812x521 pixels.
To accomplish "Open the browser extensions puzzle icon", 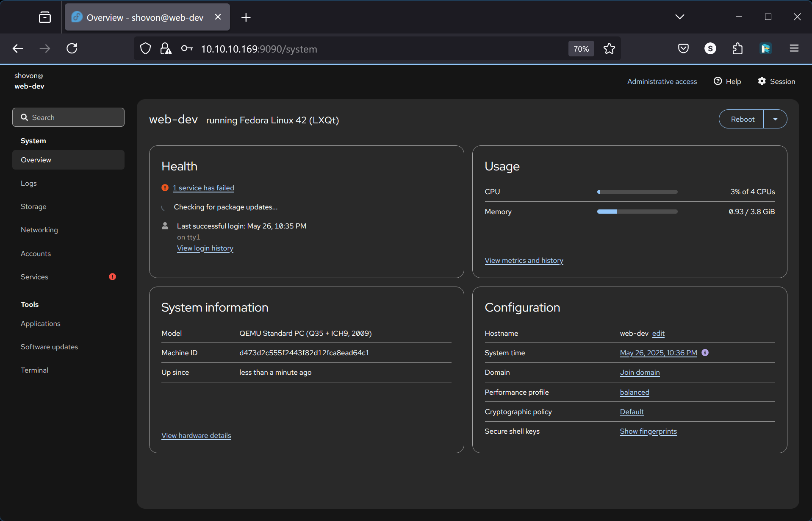I will click(x=737, y=49).
